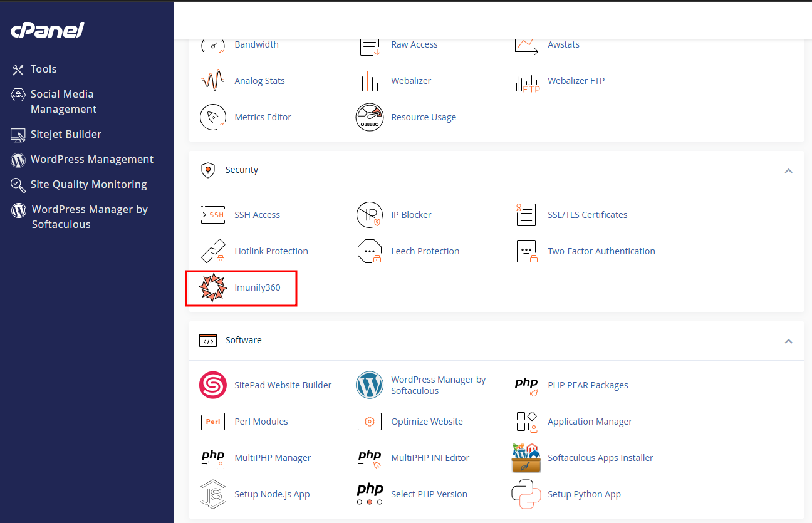Click the Resource Usage link text
812x523 pixels.
(424, 117)
